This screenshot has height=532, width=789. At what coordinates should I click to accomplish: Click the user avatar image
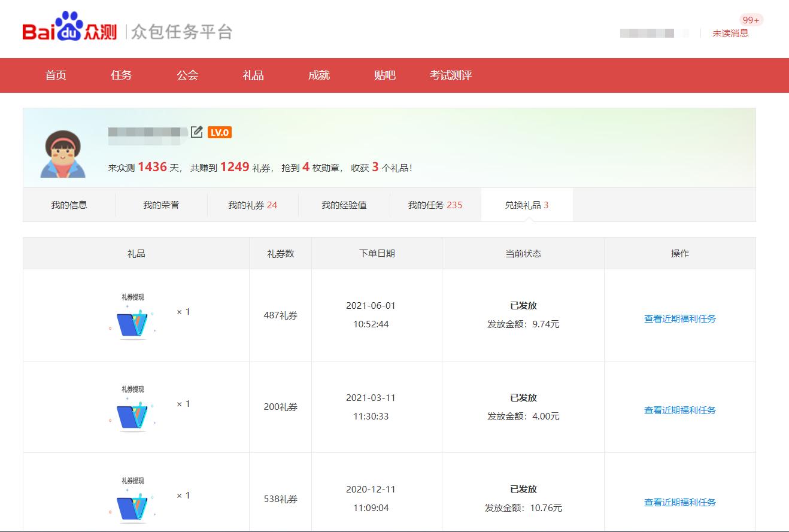coord(63,154)
